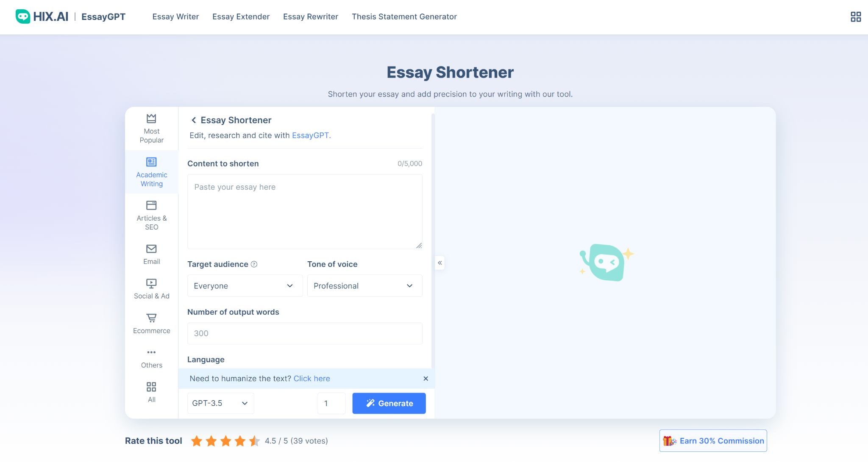Viewport: 868px width, 462px height.
Task: Click the Essay Shortener back arrow
Action: [x=193, y=120]
